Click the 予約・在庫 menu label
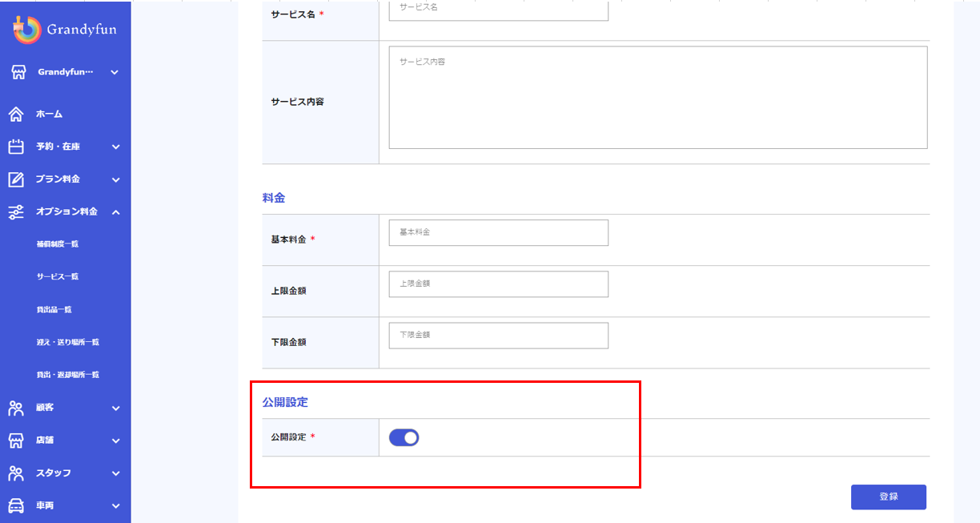980x523 pixels. click(58, 147)
